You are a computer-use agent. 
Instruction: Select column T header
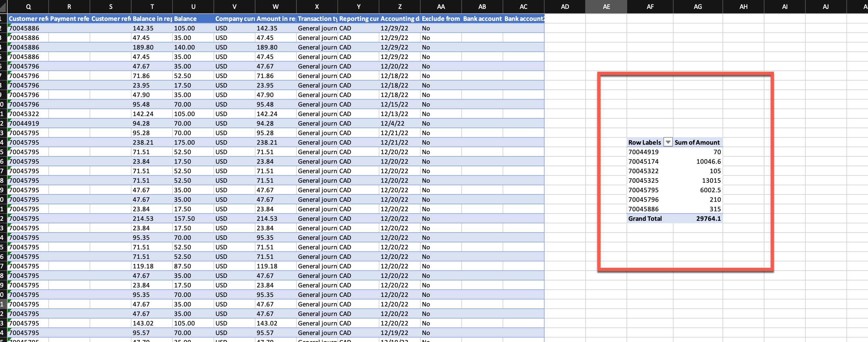click(152, 7)
